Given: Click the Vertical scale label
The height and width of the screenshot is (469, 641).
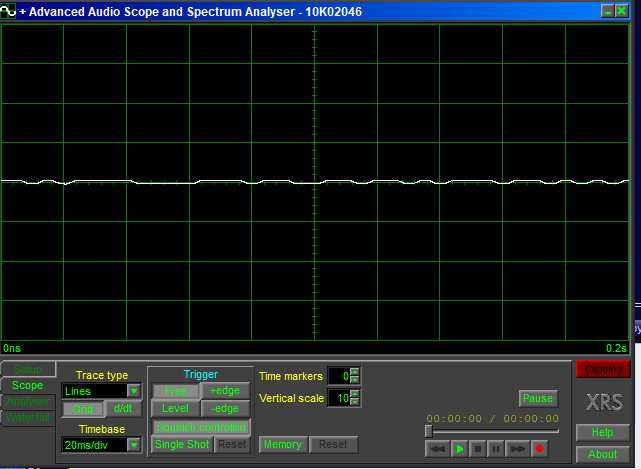Looking at the screenshot, I should pyautogui.click(x=291, y=398).
